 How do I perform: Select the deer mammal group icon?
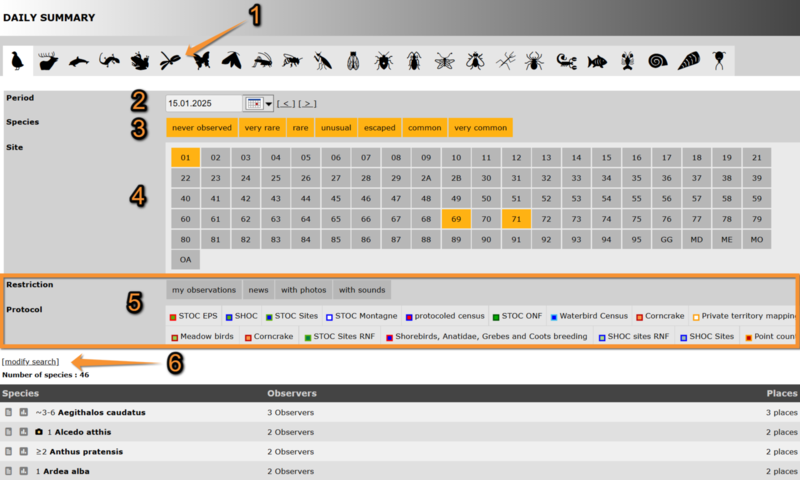47,61
